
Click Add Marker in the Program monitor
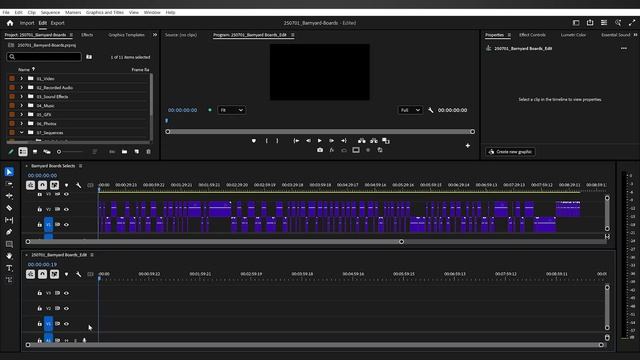click(x=254, y=141)
